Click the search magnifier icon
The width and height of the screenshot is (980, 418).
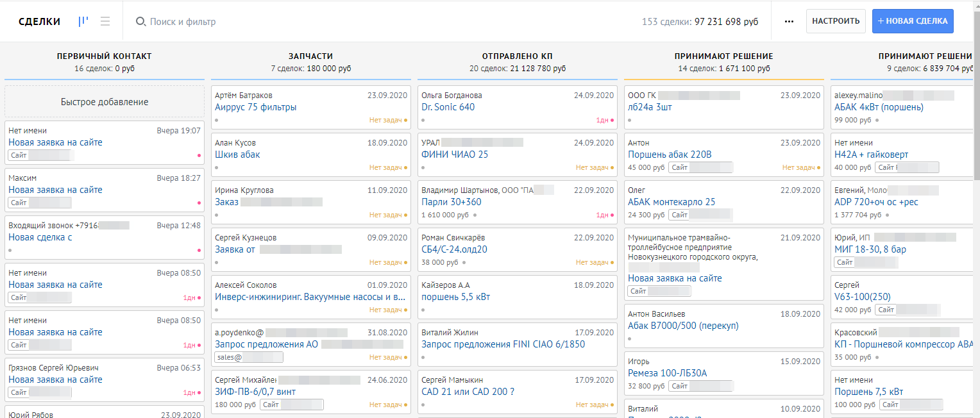coord(140,22)
